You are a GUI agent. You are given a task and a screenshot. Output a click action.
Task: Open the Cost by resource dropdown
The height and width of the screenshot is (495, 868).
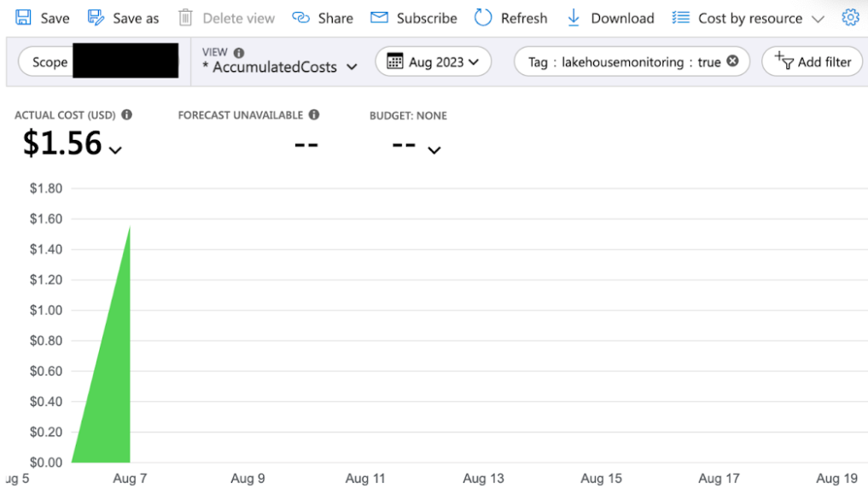[x=817, y=17]
